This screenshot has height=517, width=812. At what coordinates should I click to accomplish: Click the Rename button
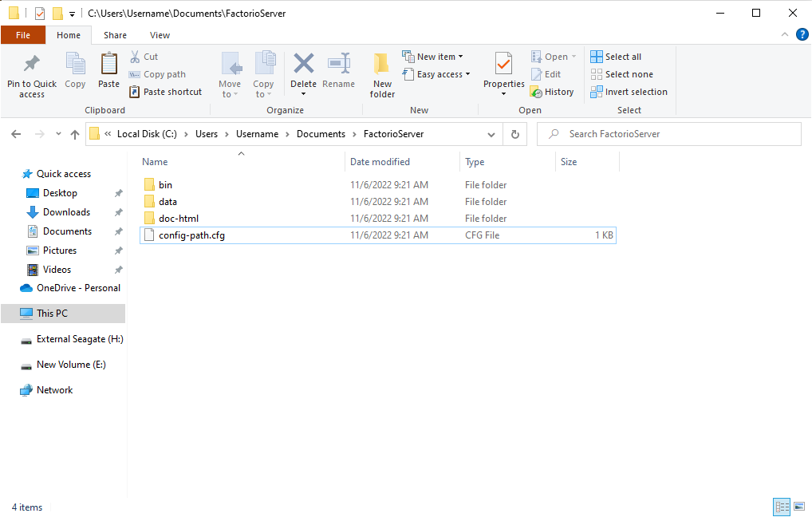339,71
